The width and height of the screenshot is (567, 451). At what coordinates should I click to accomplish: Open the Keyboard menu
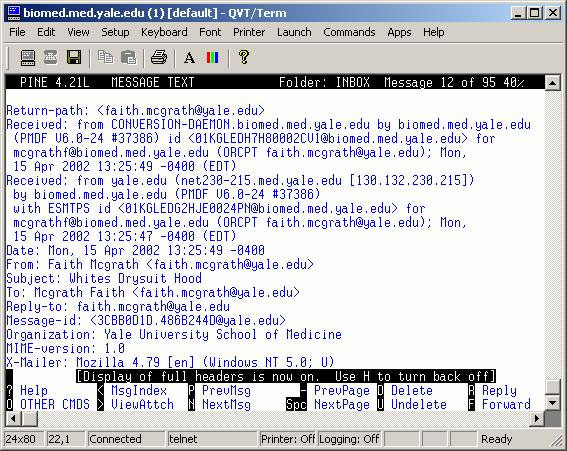(x=164, y=32)
